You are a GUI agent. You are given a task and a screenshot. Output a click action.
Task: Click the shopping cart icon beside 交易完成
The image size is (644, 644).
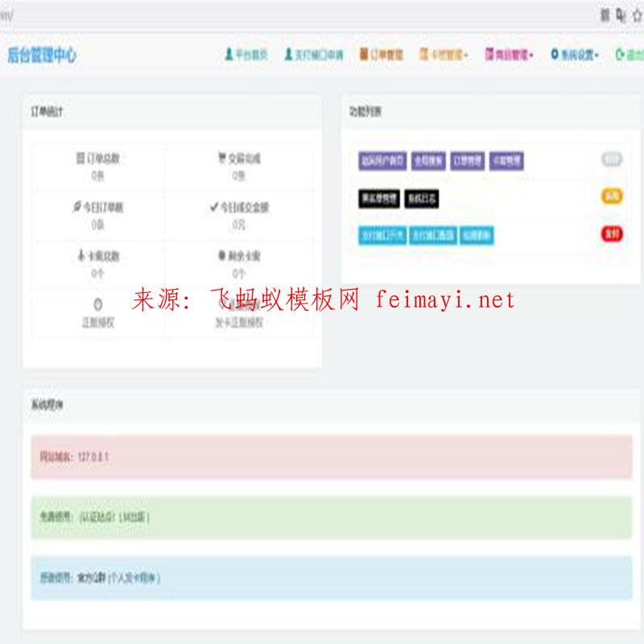tap(221, 159)
